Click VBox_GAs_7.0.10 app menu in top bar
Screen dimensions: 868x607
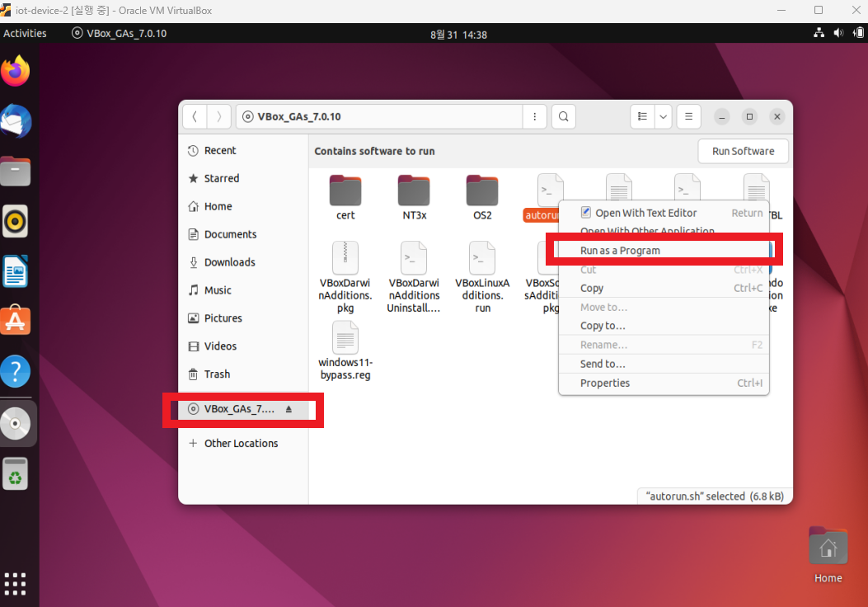tap(119, 33)
